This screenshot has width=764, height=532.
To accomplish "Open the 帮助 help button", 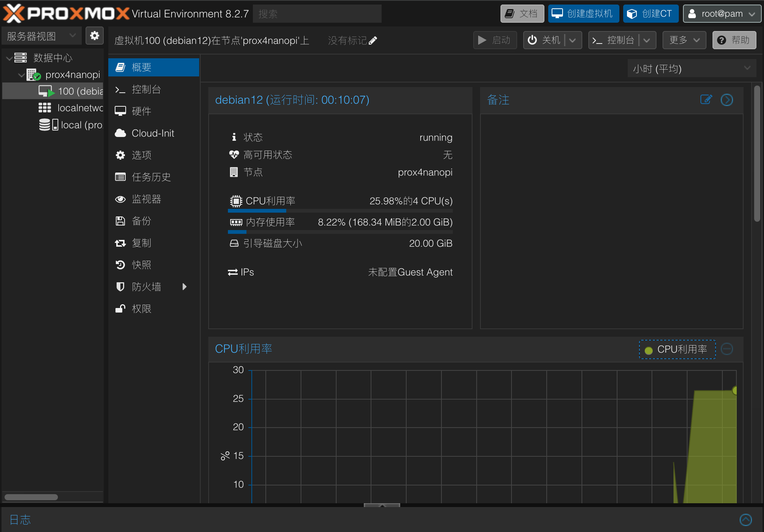I will pyautogui.click(x=734, y=40).
